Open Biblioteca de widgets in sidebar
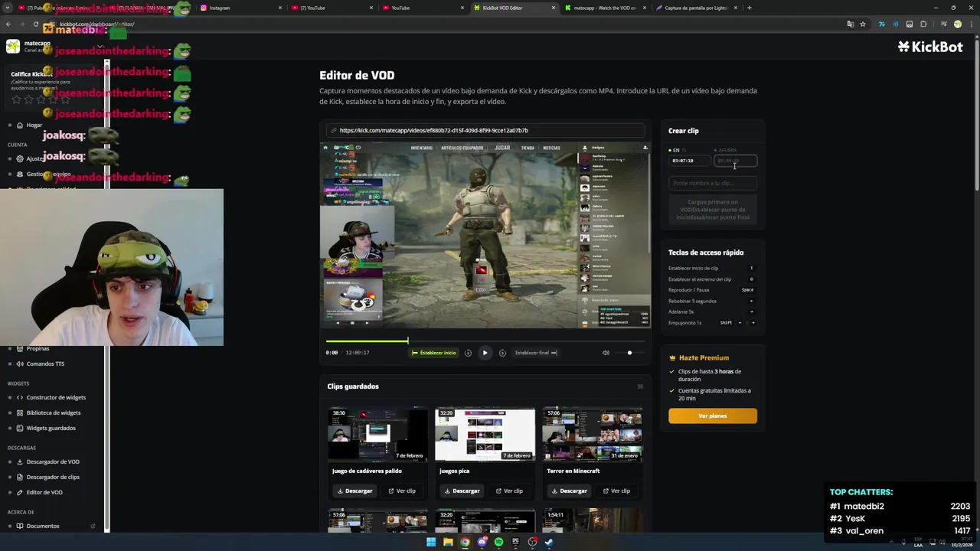This screenshot has height=551, width=980. tap(54, 412)
